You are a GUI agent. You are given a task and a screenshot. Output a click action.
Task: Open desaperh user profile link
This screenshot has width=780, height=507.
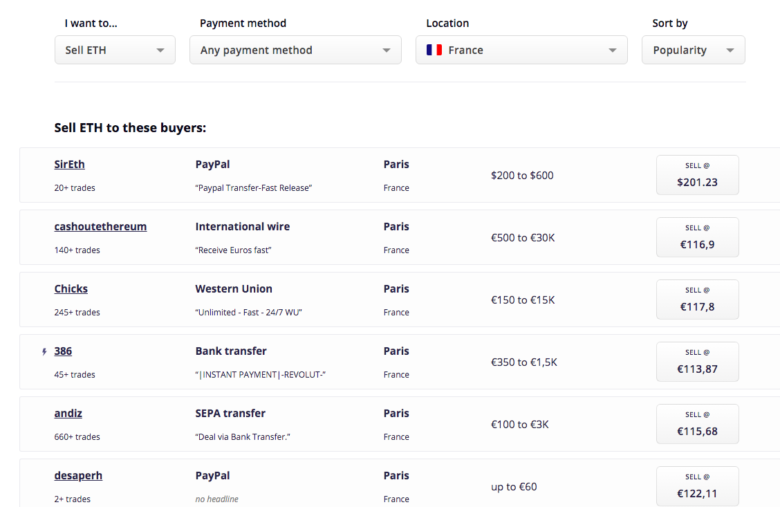(x=78, y=475)
